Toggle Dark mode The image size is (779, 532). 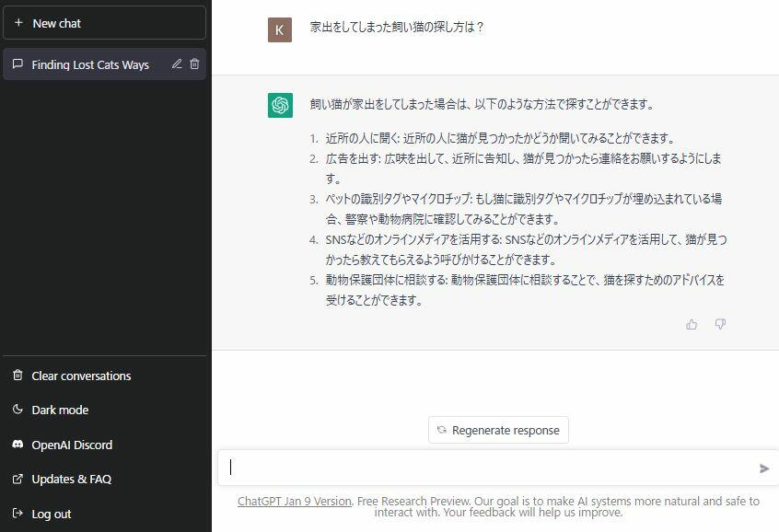coord(60,410)
